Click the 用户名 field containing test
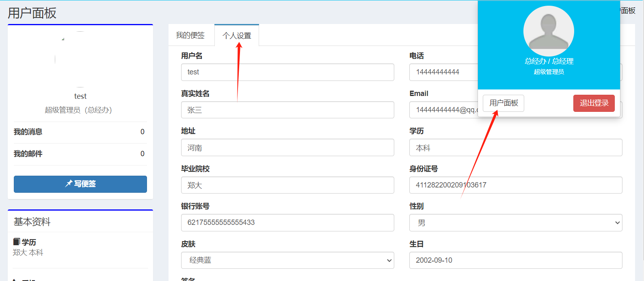The image size is (644, 281). pos(287,72)
